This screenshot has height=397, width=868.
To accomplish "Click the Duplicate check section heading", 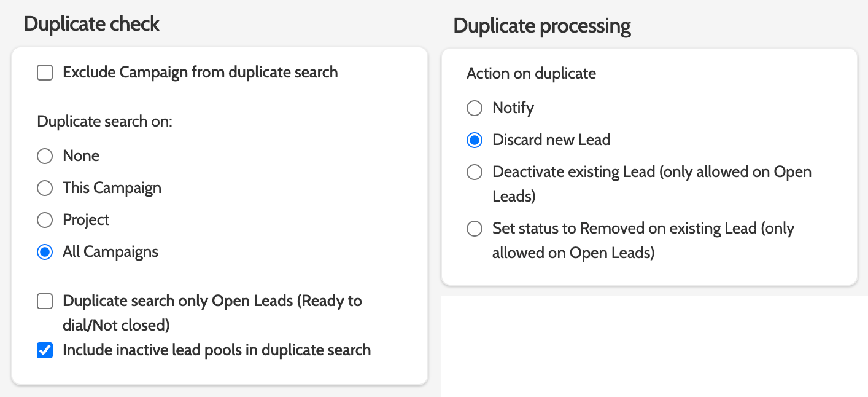I will pyautogui.click(x=91, y=24).
